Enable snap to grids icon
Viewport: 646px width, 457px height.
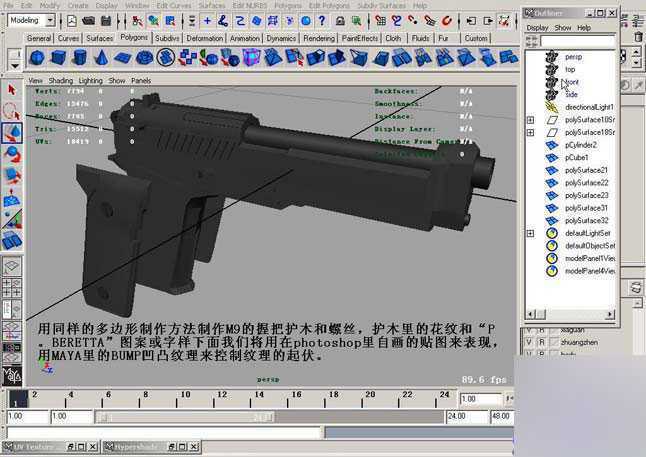tap(381, 20)
